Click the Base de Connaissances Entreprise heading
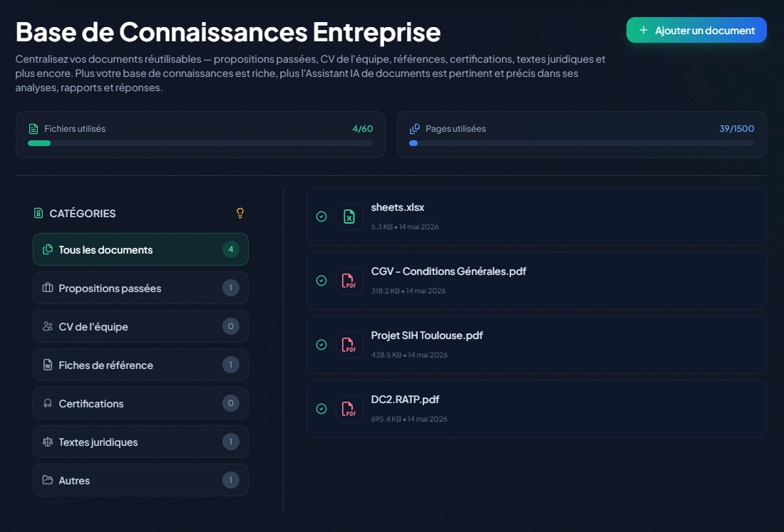This screenshot has height=532, width=784. coord(228,31)
